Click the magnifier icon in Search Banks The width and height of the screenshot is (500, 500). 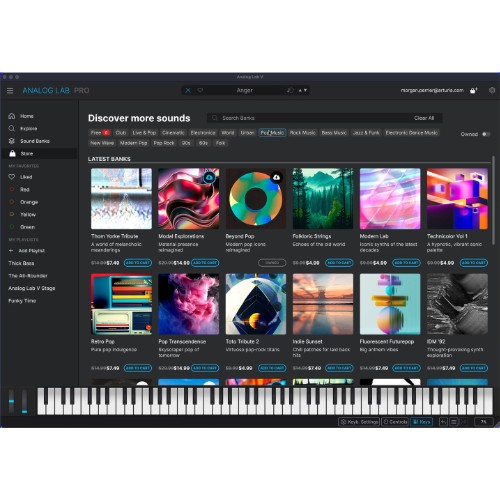click(x=215, y=118)
